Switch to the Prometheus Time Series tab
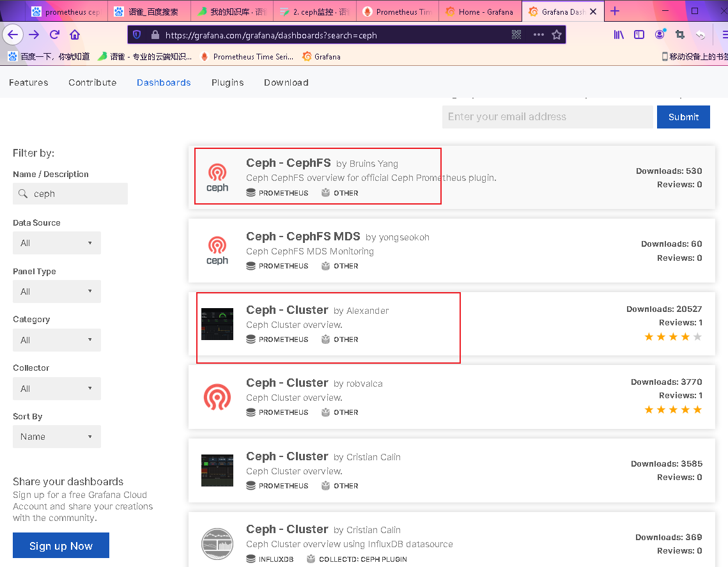 (398, 12)
